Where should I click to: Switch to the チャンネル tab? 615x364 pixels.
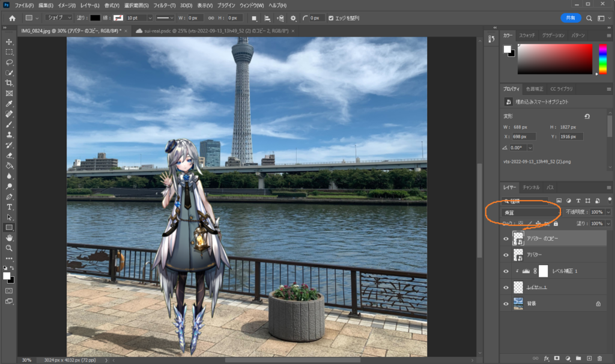click(x=530, y=187)
